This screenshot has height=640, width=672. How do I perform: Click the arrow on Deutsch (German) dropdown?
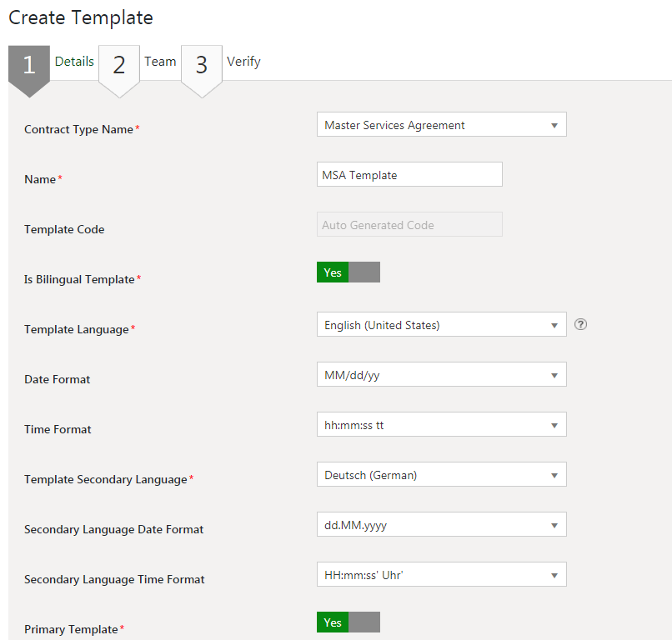tap(554, 476)
